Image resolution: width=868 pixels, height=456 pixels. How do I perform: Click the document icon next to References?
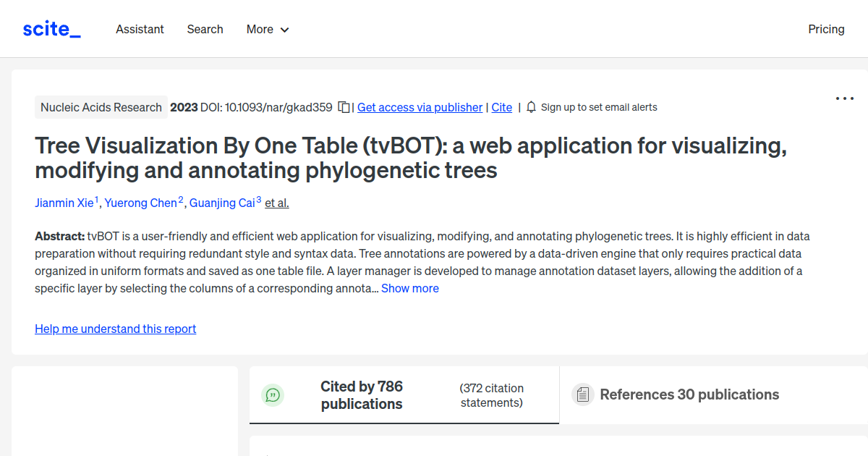point(582,394)
